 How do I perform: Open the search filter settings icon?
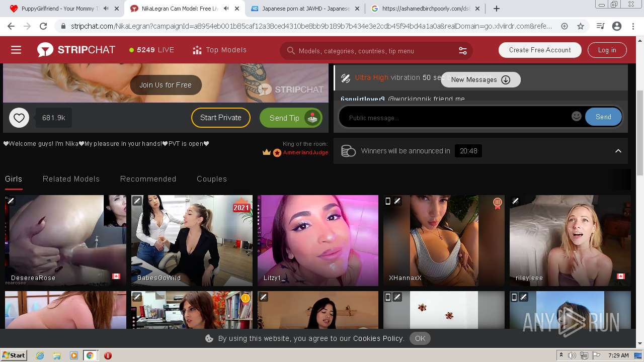click(x=462, y=51)
